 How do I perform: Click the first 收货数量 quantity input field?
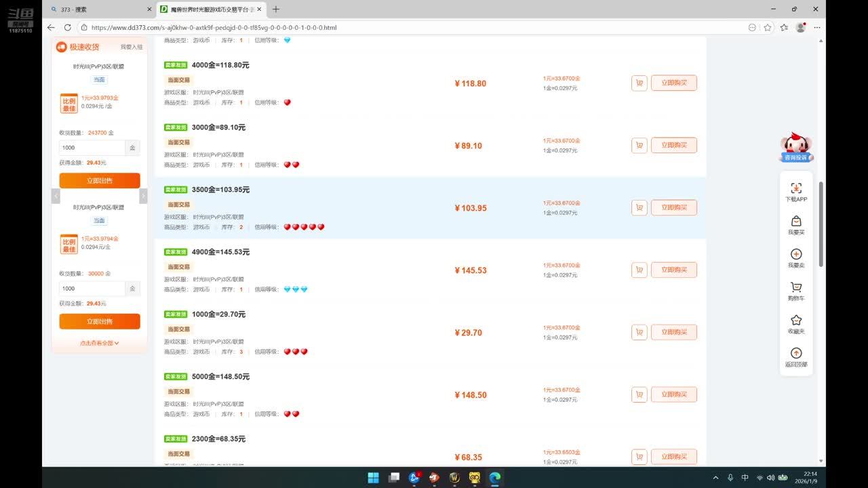[92, 148]
